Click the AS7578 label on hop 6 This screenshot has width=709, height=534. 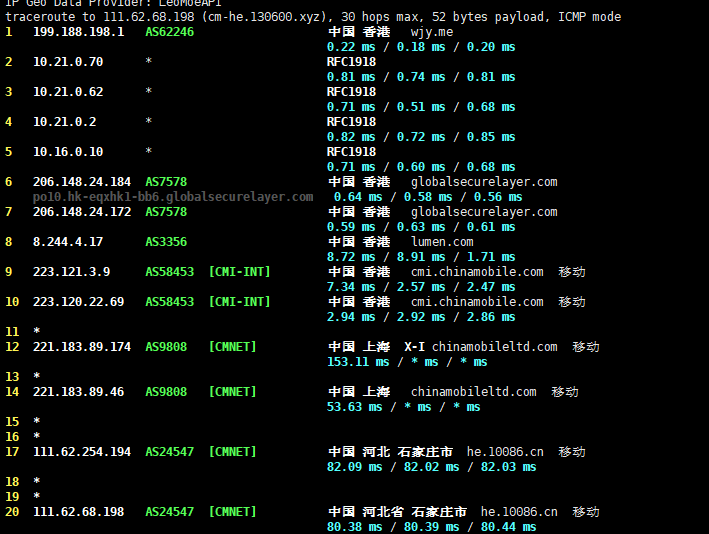pyautogui.click(x=166, y=182)
